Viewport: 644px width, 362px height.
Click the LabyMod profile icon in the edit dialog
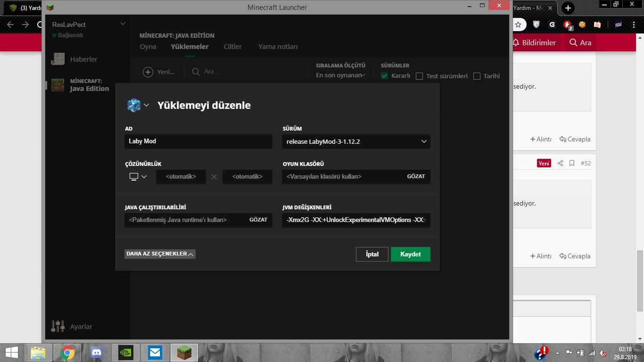(134, 105)
